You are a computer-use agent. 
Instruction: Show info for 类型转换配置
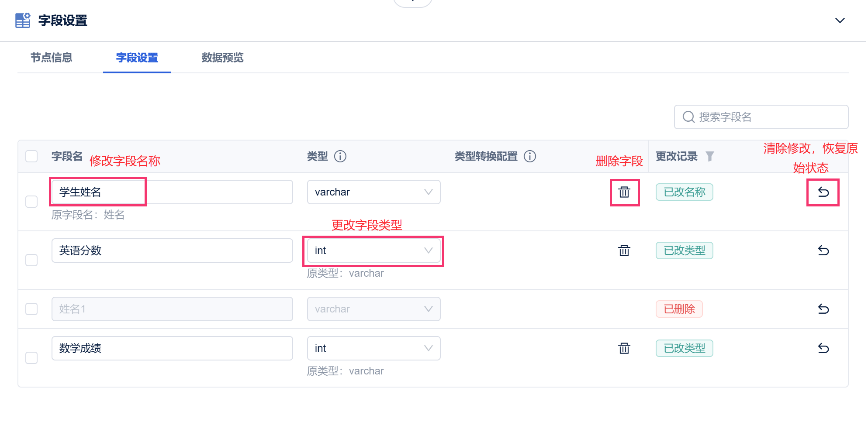tap(529, 156)
